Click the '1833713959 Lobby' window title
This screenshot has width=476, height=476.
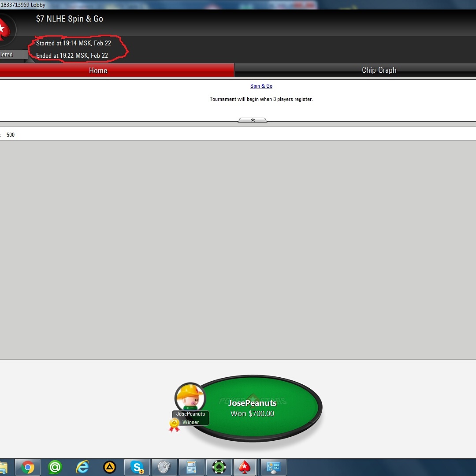(23, 4)
